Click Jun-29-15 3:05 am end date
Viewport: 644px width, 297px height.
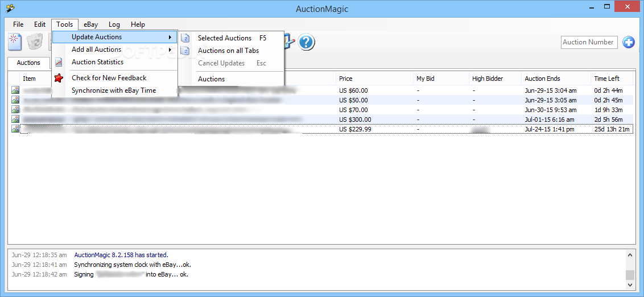click(551, 100)
